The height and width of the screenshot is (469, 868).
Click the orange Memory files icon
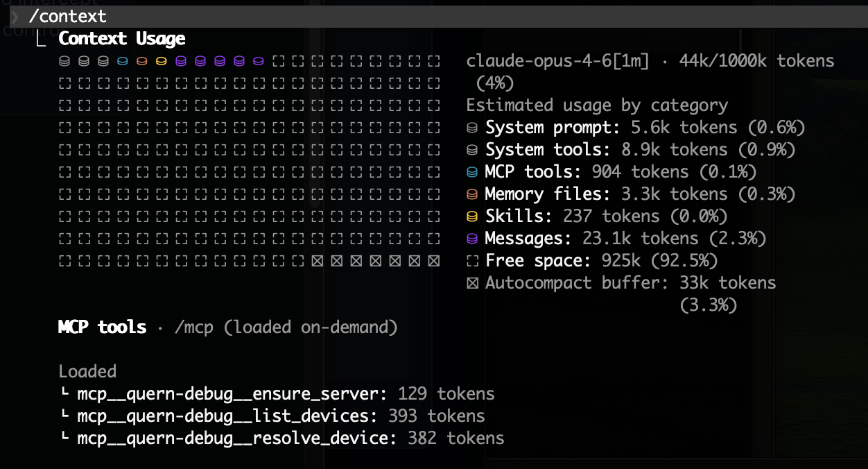point(473,194)
